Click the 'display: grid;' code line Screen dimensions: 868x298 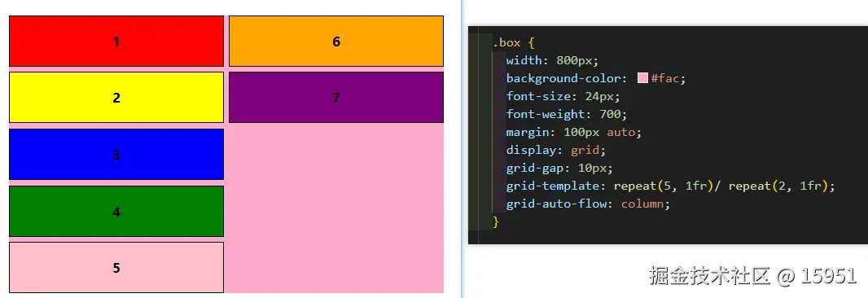pos(556,150)
